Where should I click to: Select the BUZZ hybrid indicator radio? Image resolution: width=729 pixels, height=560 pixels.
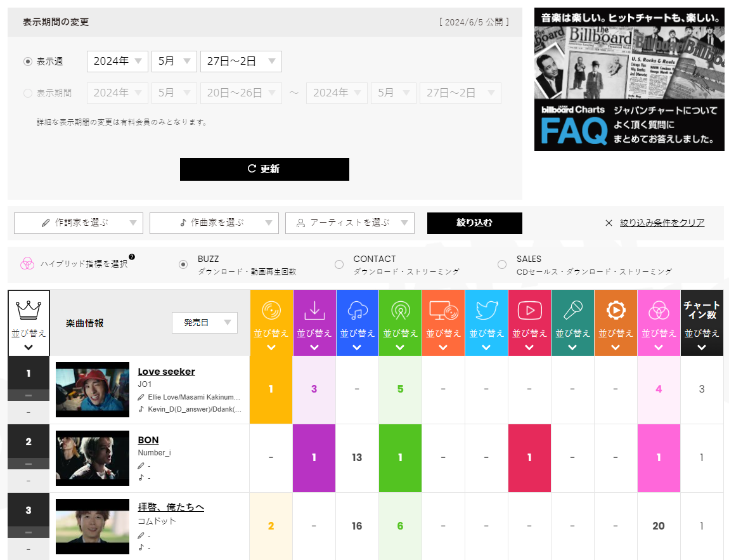[x=183, y=264]
